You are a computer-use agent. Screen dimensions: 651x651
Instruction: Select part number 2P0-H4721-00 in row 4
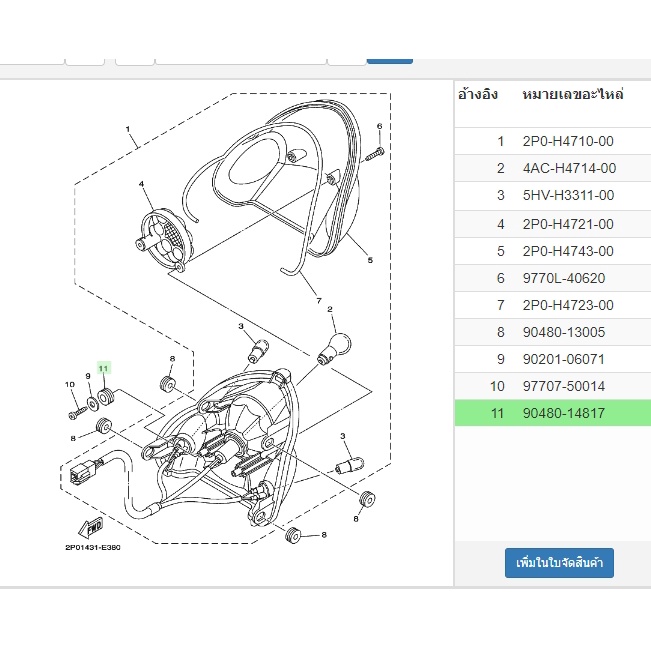point(568,225)
